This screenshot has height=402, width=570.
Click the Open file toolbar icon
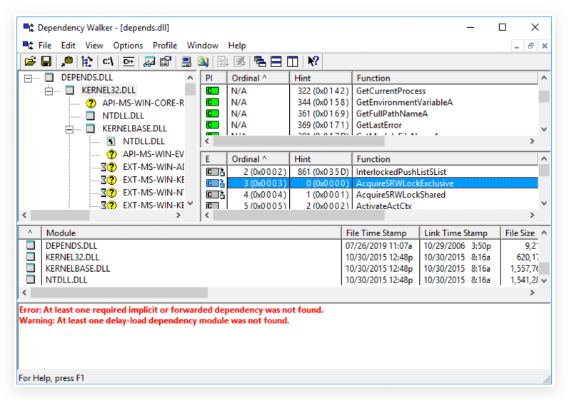pos(30,61)
